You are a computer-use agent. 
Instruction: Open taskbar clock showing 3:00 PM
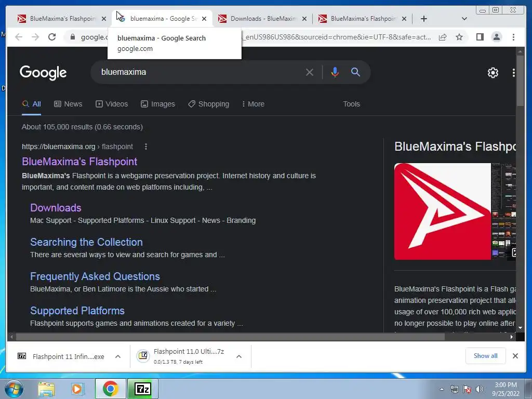point(506,389)
